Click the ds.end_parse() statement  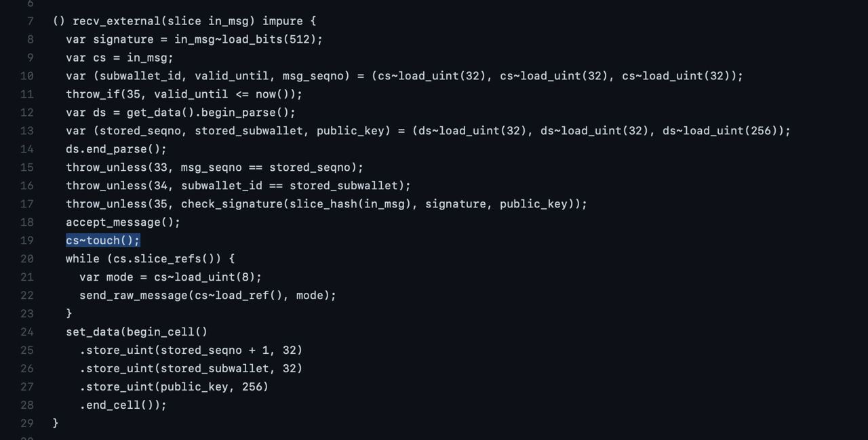(116, 149)
